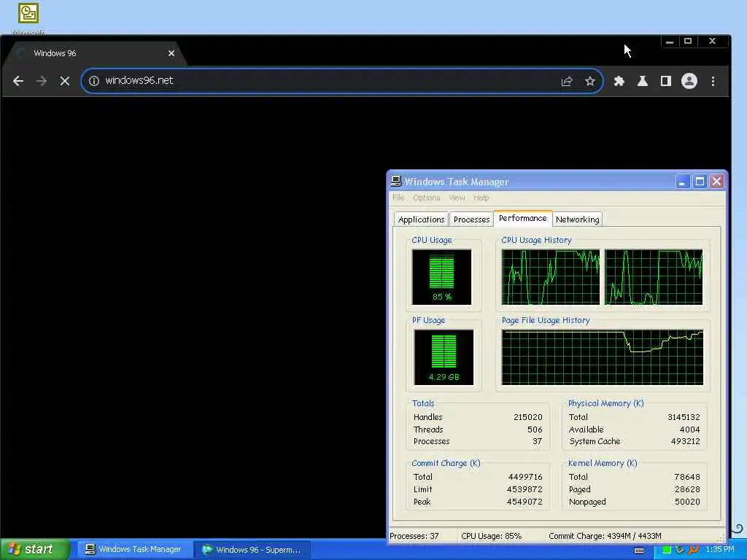Click the Commit Charge Limit 4539872
Viewport: 747px width, 560px height.
[525, 489]
